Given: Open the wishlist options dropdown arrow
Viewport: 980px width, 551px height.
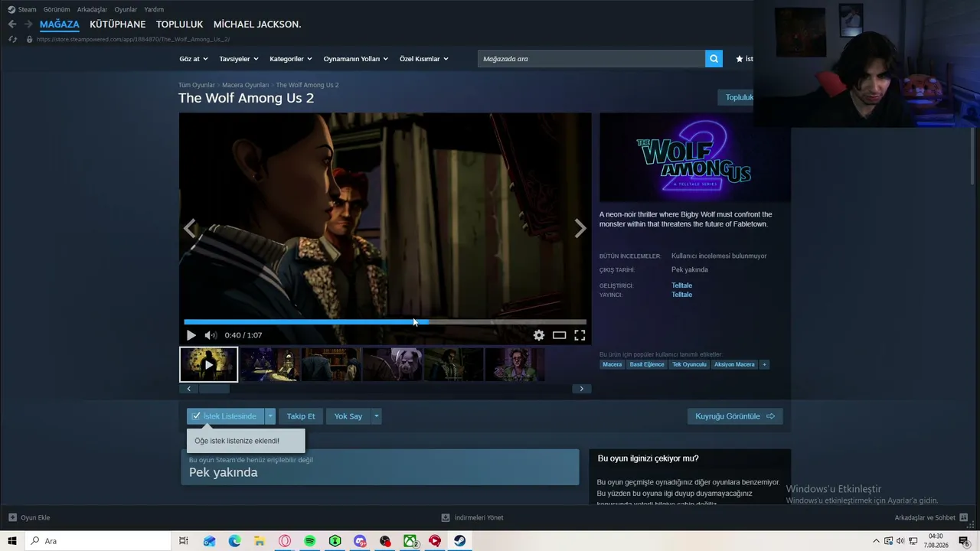Looking at the screenshot, I should (x=269, y=416).
